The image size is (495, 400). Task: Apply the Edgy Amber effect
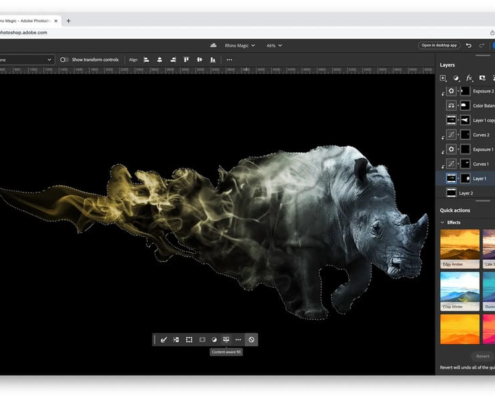(460, 249)
